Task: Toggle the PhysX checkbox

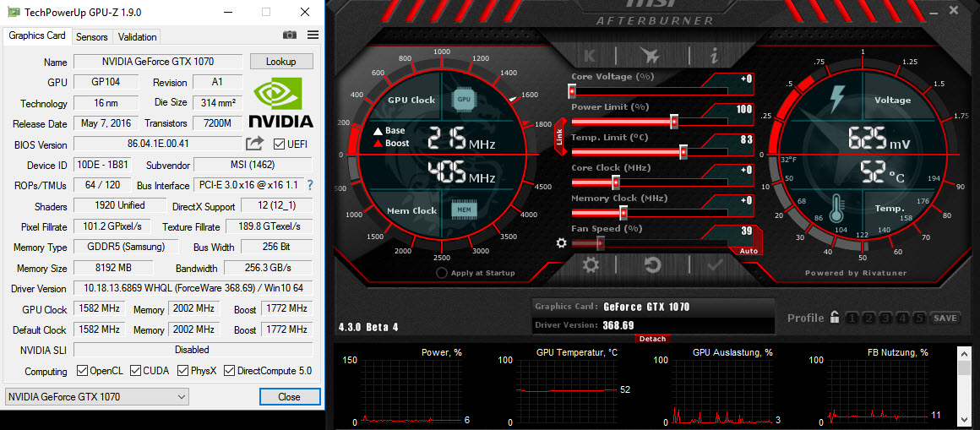Action: pos(182,371)
